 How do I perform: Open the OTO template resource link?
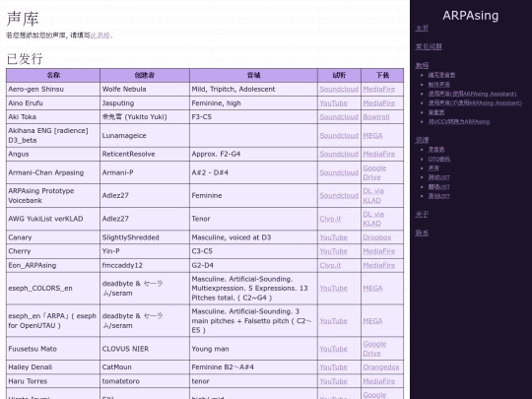click(x=438, y=159)
